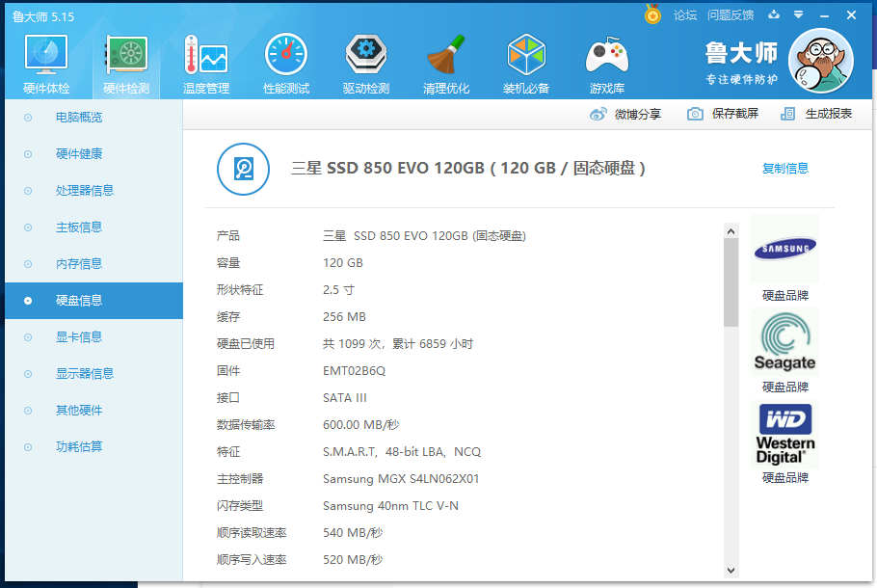
Task: Click 硬盘品牌 label under Samsung logo
Action: (785, 295)
